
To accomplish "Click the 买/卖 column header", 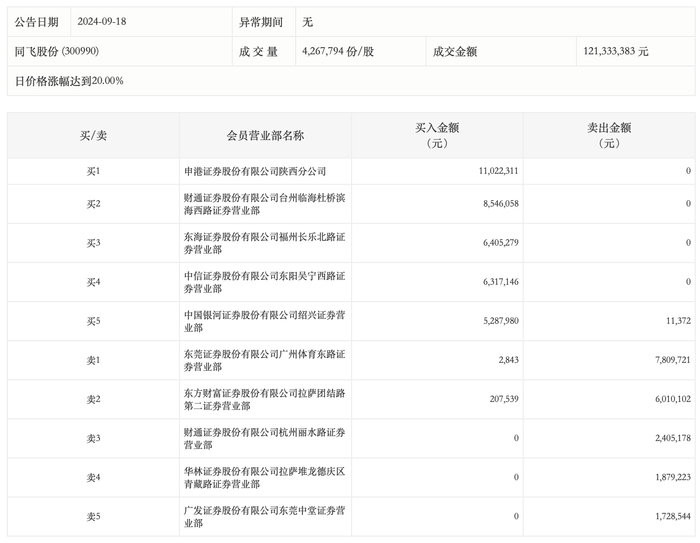I will pos(93,135).
